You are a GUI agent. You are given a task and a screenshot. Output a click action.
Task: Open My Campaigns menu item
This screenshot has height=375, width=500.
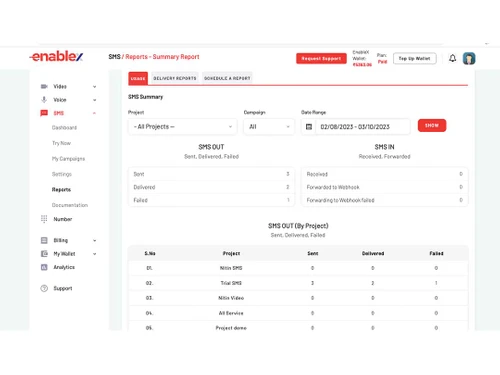(68, 159)
